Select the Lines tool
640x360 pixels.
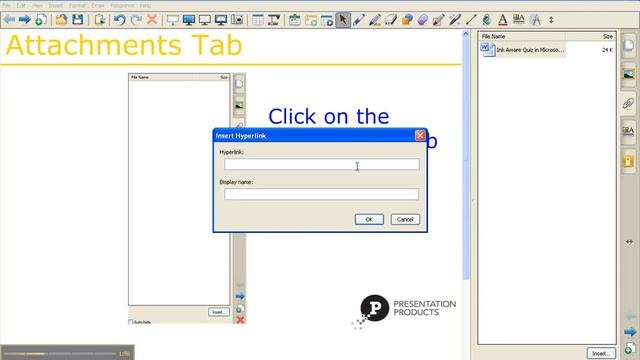pyautogui.click(x=471, y=19)
